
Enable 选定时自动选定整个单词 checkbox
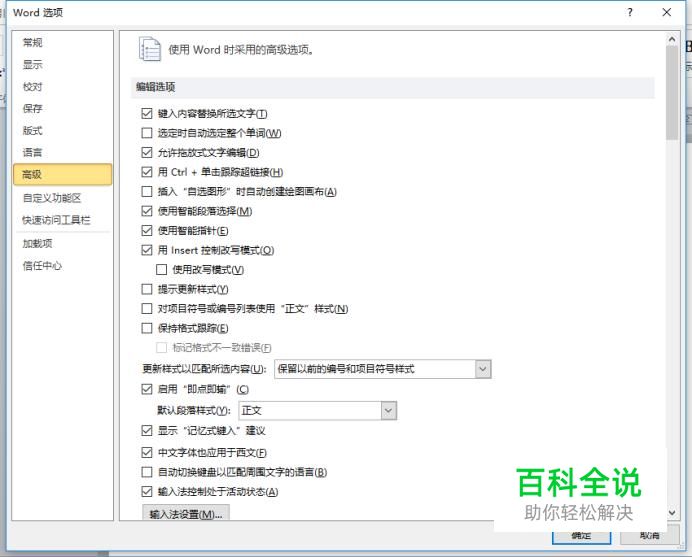(147, 133)
